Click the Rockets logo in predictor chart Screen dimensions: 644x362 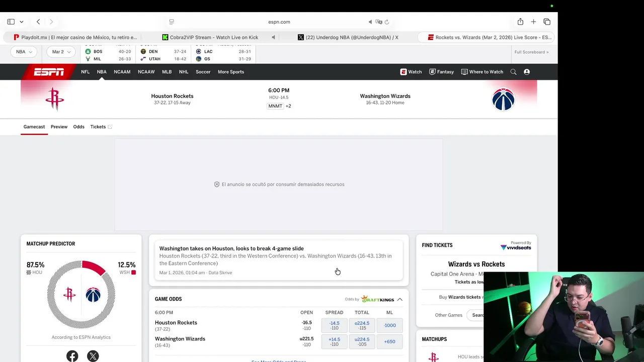(69, 294)
